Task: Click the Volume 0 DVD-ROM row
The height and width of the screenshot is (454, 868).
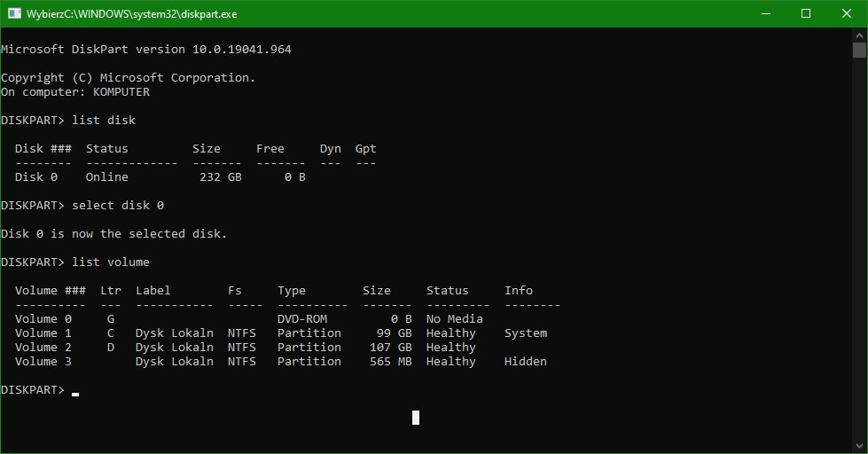Action: (x=249, y=319)
